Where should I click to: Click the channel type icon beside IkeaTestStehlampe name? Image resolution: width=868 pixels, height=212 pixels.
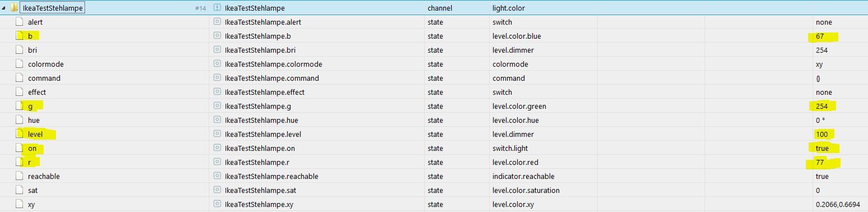(218, 8)
